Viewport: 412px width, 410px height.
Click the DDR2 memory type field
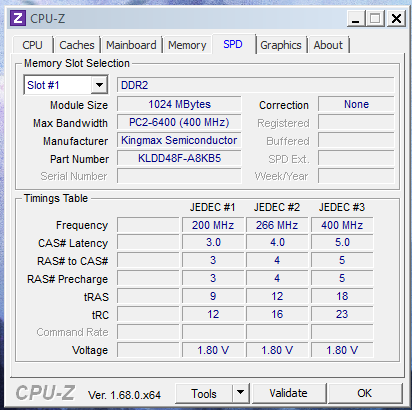[x=256, y=85]
